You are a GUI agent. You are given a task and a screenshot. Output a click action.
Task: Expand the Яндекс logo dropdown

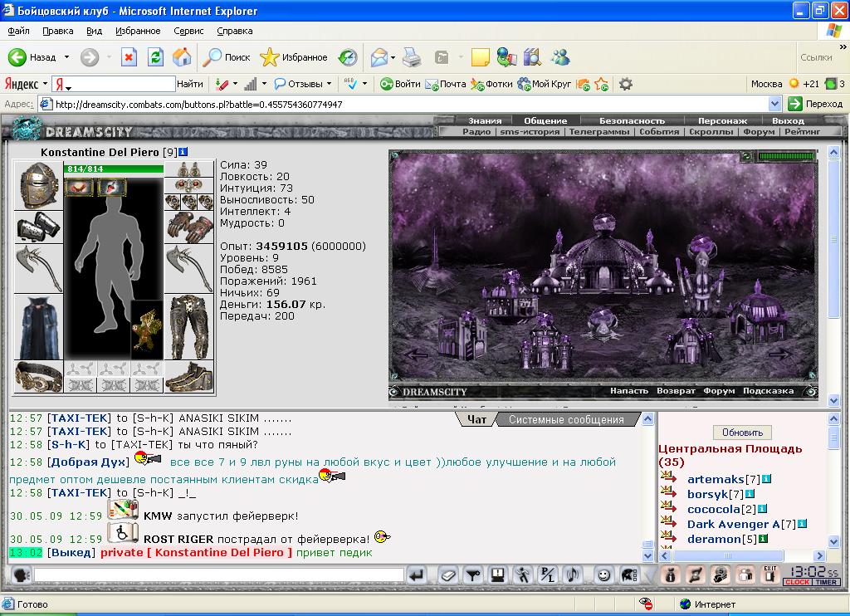45,84
